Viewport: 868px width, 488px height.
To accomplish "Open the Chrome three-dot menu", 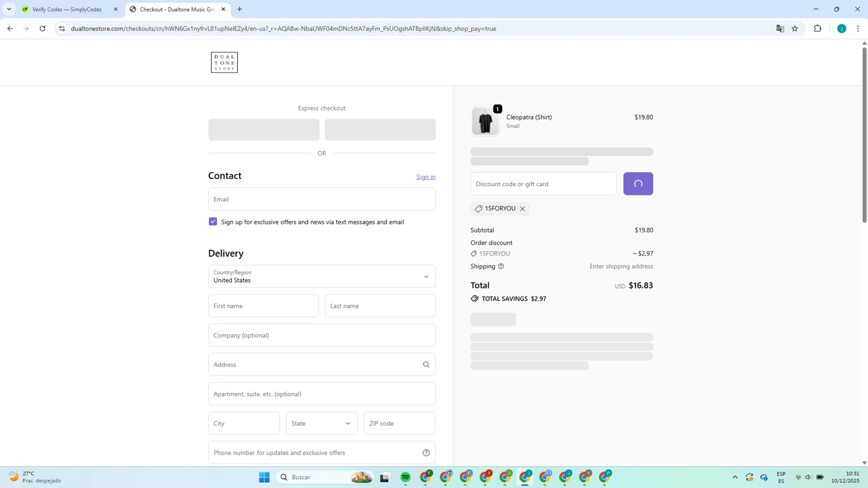I will click(858, 28).
